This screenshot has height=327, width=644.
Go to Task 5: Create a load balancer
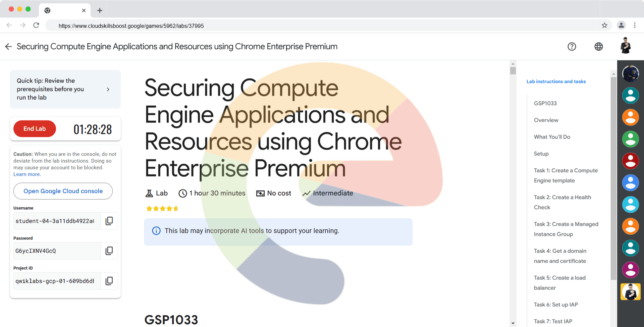[x=560, y=283]
